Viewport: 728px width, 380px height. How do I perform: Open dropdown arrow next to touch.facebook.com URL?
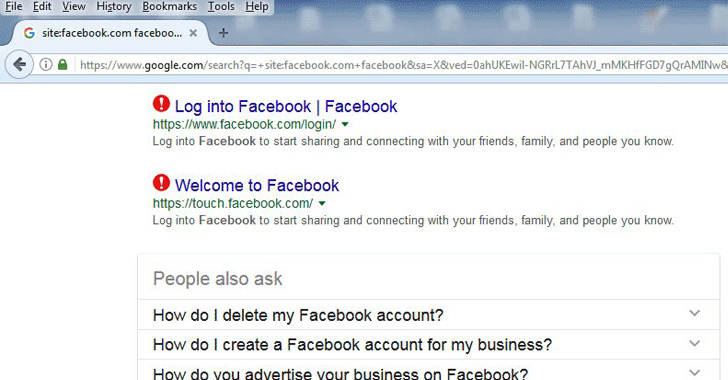point(322,203)
